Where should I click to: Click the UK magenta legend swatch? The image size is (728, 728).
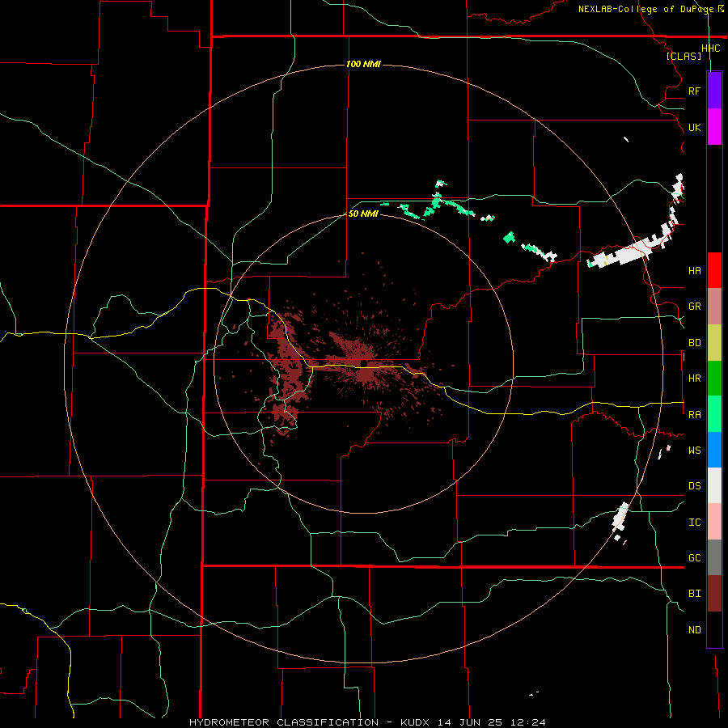[x=714, y=127]
